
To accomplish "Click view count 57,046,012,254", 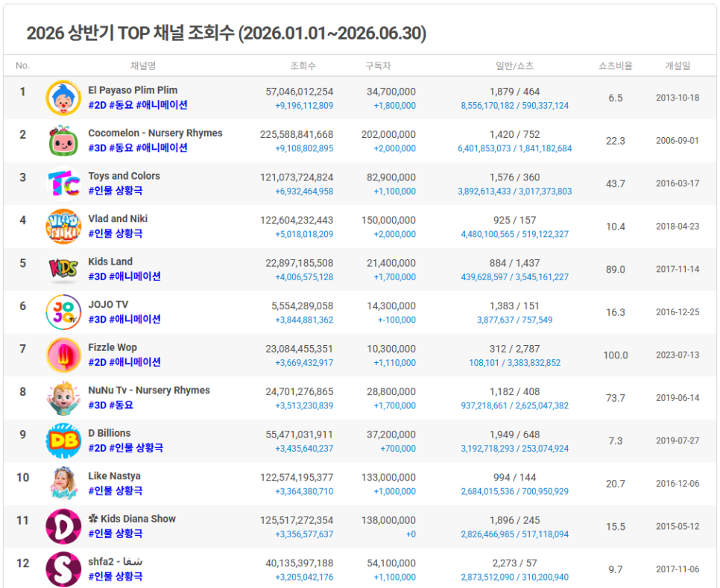I will pos(300,92).
